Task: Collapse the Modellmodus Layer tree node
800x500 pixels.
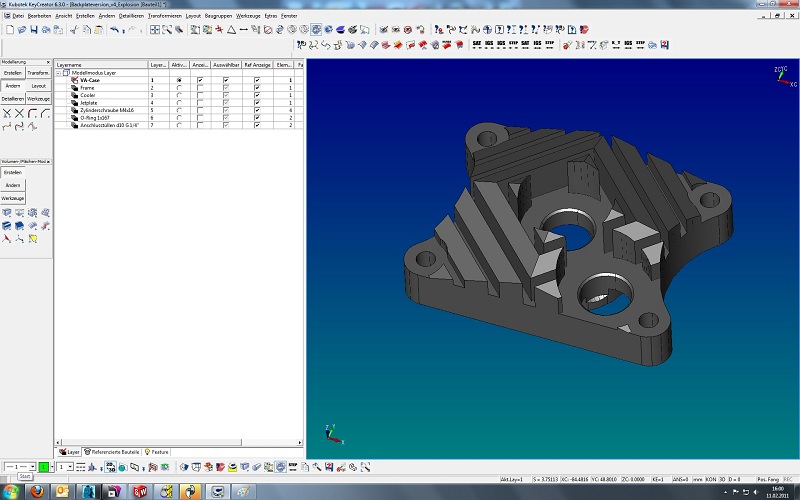Action: (x=58, y=73)
